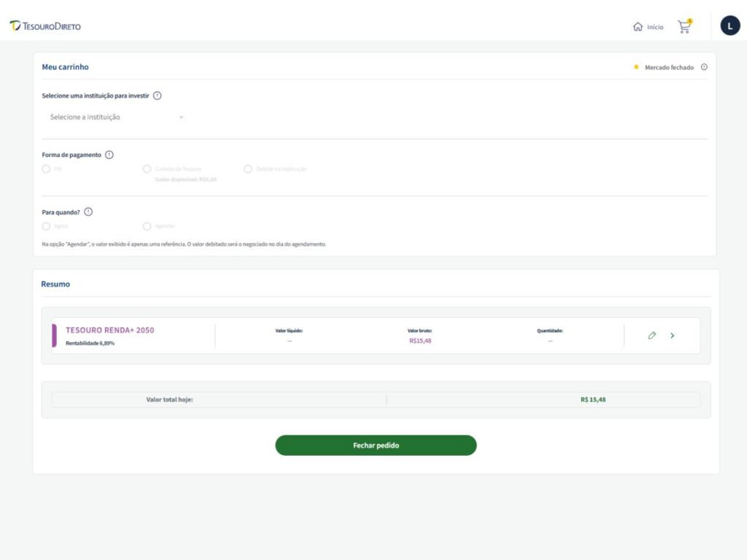The width and height of the screenshot is (747, 560).
Task: Click the Mercado fechado status text
Action: [669, 68]
